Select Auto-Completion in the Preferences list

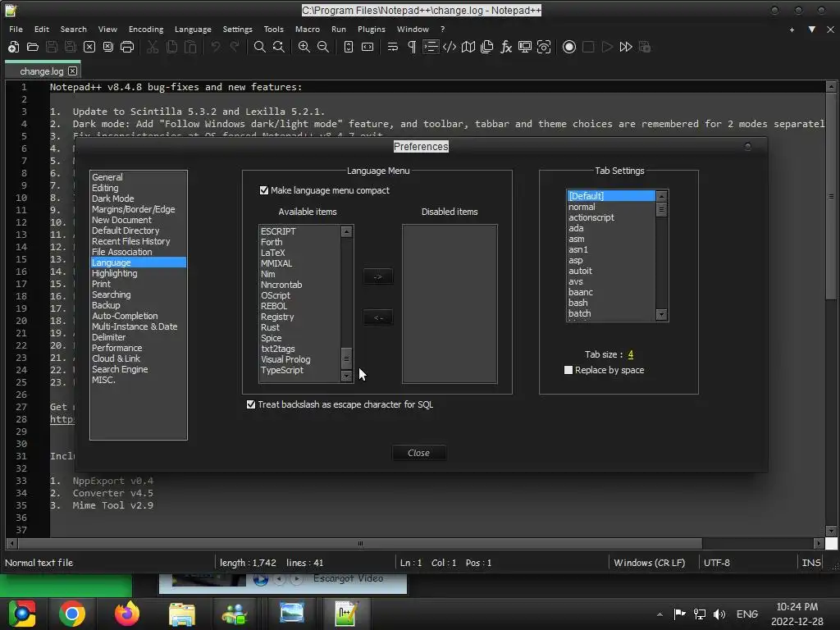(138, 316)
